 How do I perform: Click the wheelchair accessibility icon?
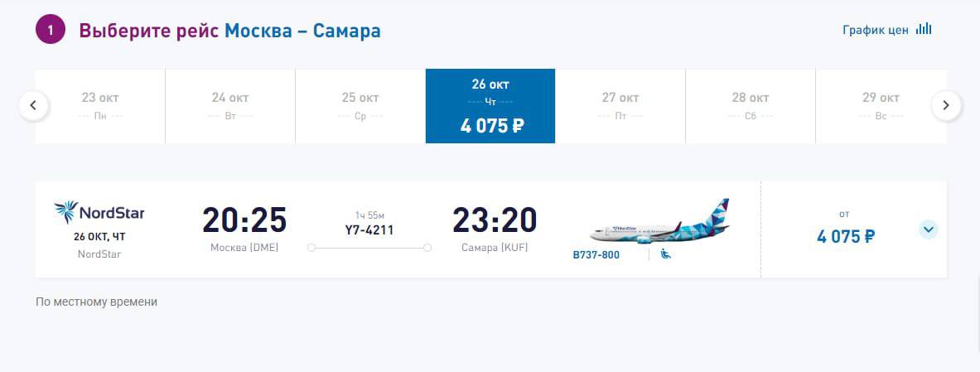pos(666,254)
